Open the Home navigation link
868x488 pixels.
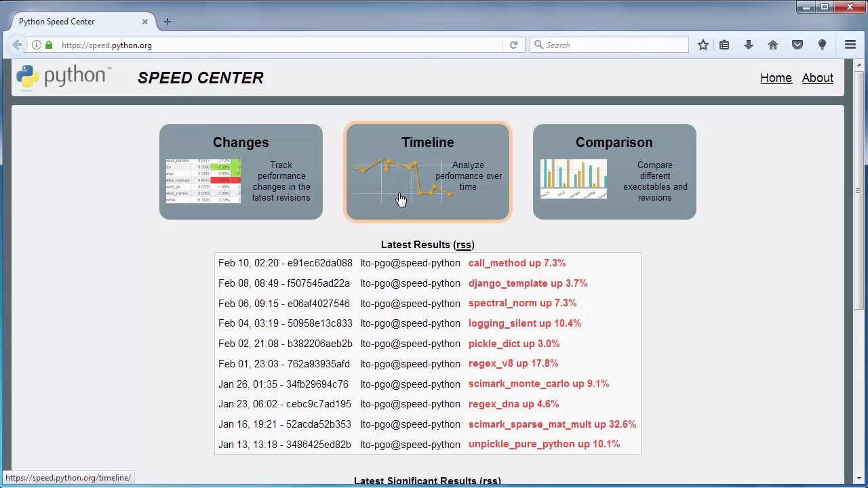pyautogui.click(x=776, y=78)
